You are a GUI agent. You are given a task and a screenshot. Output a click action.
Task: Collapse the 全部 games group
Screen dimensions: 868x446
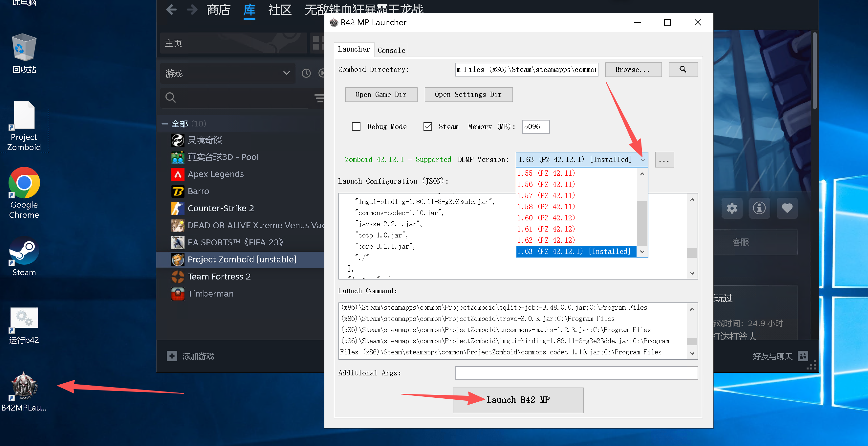tap(165, 124)
